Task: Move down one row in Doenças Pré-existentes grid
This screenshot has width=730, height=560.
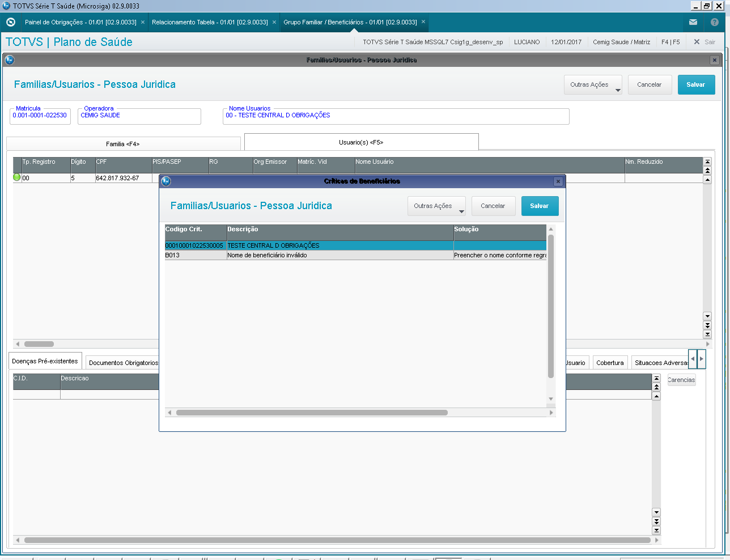Action: (656, 512)
